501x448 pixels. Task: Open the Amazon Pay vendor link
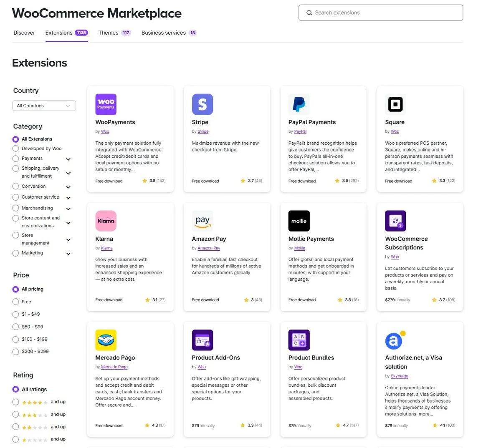click(x=209, y=248)
